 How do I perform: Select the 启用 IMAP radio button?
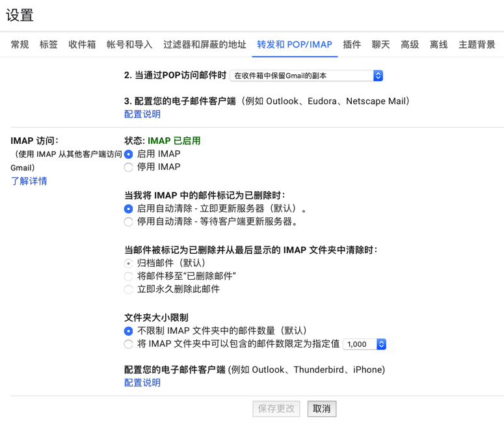tap(129, 154)
